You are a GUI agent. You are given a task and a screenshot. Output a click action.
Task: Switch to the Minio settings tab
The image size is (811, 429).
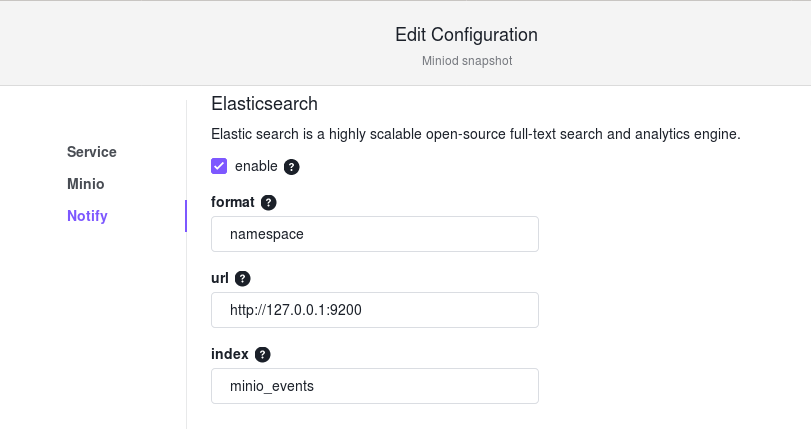[x=85, y=184]
